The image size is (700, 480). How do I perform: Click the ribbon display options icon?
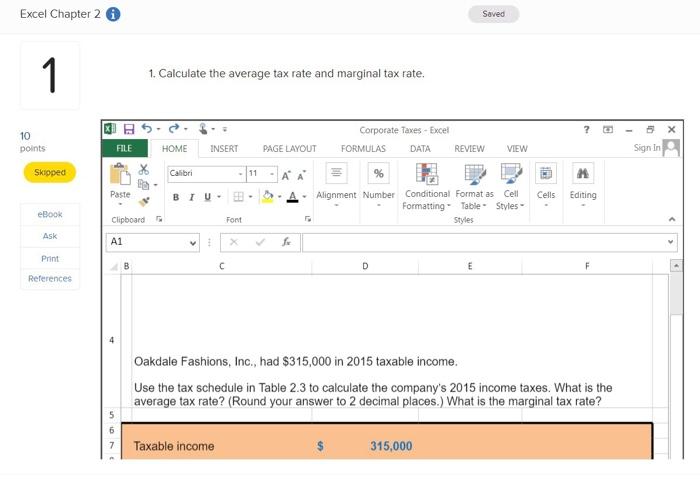(608, 129)
